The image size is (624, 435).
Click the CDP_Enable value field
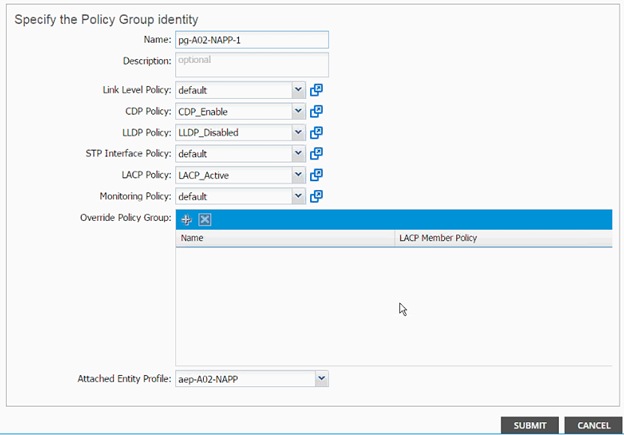point(234,111)
